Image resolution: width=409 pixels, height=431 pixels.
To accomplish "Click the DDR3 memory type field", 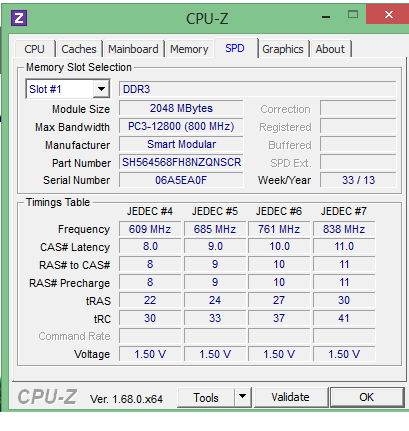I will [x=258, y=89].
